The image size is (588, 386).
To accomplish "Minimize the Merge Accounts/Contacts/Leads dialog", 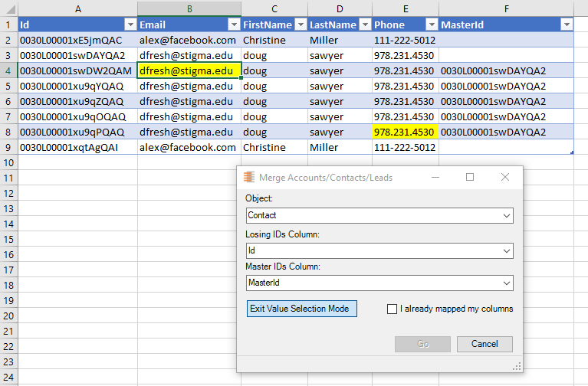I will click(x=435, y=177).
